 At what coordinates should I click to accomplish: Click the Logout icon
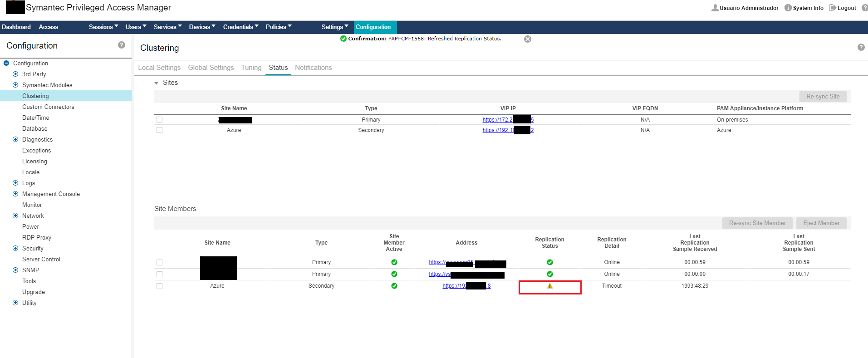pyautogui.click(x=833, y=8)
